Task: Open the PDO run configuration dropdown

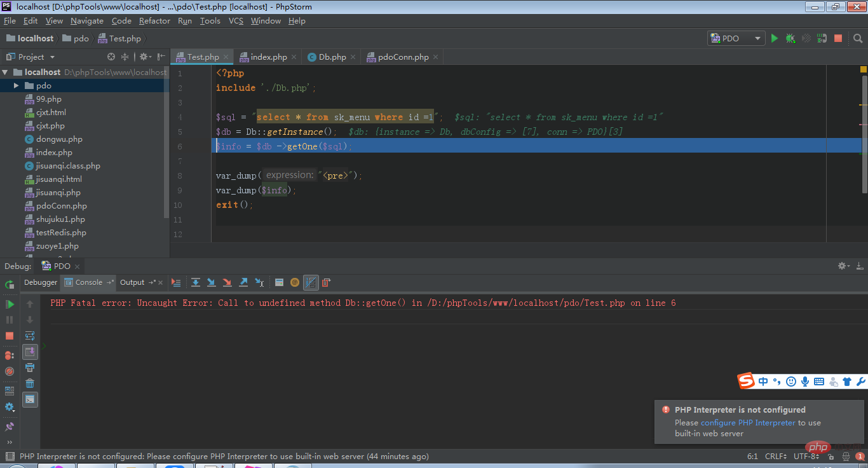Action: click(736, 38)
